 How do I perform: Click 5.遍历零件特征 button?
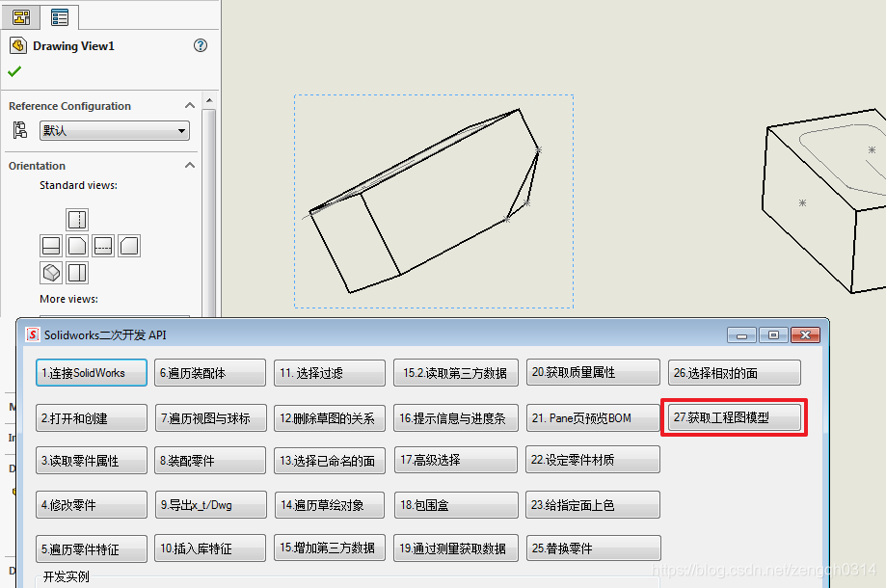coord(92,548)
